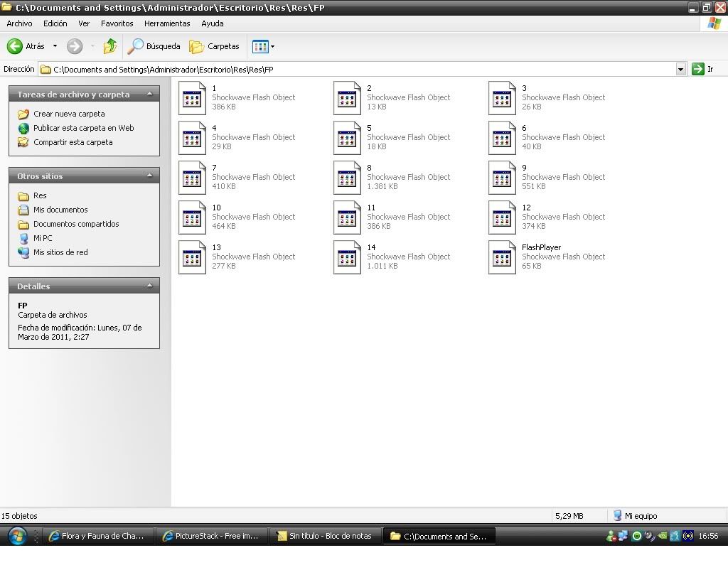728x565 pixels.
Task: Select Flash file icon named 7
Action: 192,178
